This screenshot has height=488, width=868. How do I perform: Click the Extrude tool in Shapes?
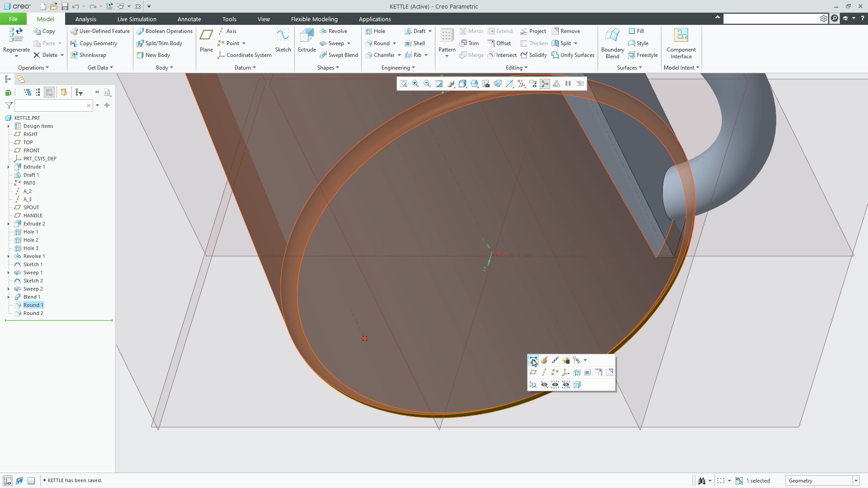307,40
